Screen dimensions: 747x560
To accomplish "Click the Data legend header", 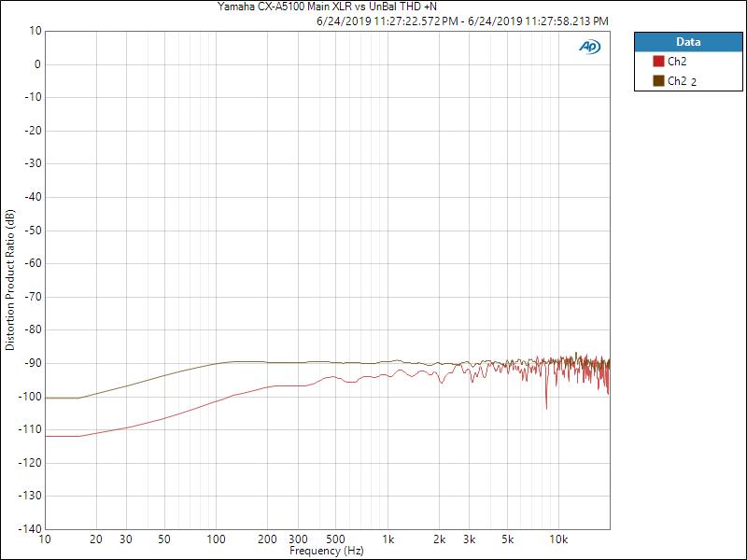I will (x=687, y=42).
